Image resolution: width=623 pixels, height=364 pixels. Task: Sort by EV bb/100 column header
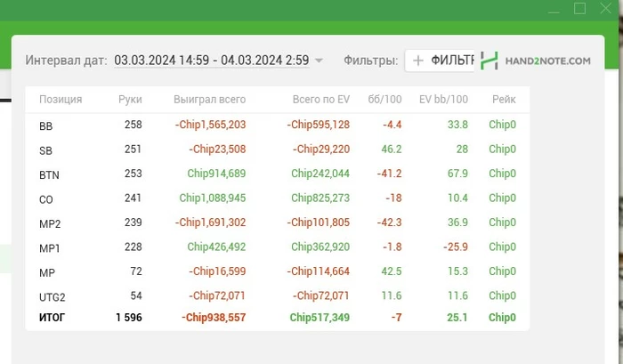coord(443,100)
